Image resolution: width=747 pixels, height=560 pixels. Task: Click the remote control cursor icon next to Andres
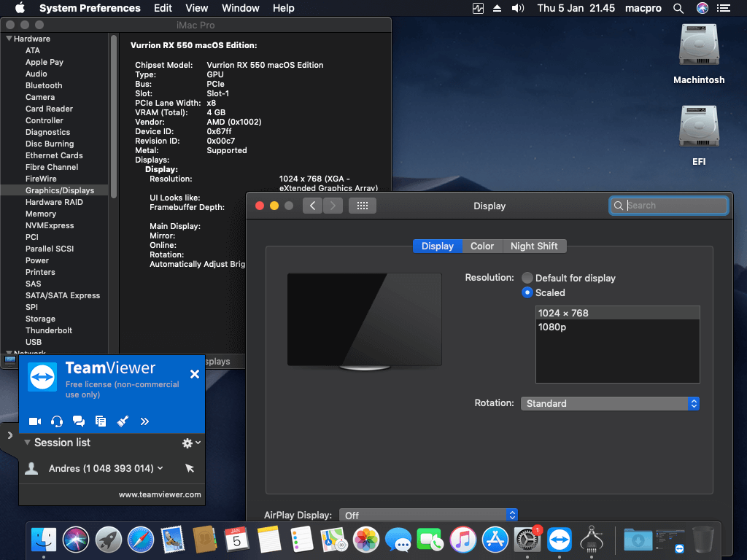(190, 468)
